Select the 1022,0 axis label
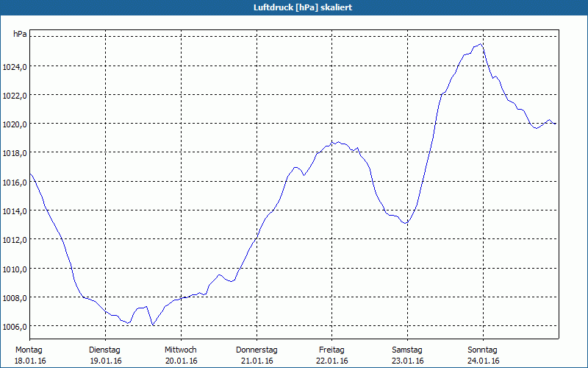This screenshot has width=588, height=368. click(x=15, y=96)
